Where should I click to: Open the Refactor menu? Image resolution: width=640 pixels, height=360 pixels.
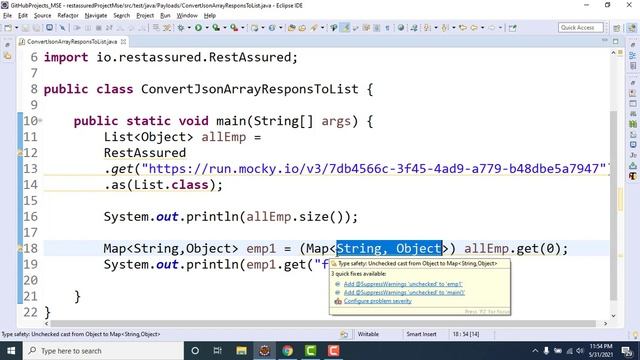point(68,16)
